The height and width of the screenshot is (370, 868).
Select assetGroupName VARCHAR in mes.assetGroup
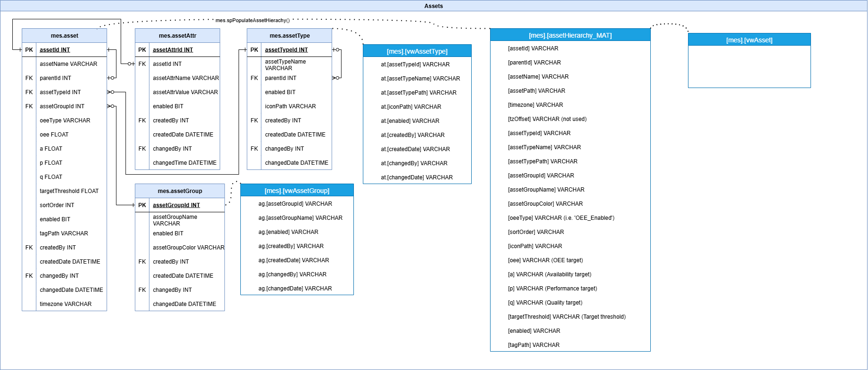click(x=180, y=220)
